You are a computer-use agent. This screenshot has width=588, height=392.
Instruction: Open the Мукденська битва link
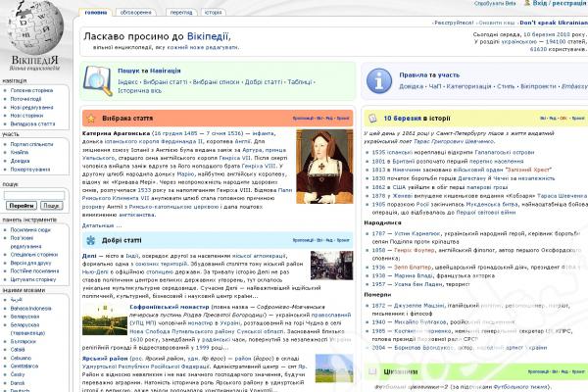tap(492, 205)
